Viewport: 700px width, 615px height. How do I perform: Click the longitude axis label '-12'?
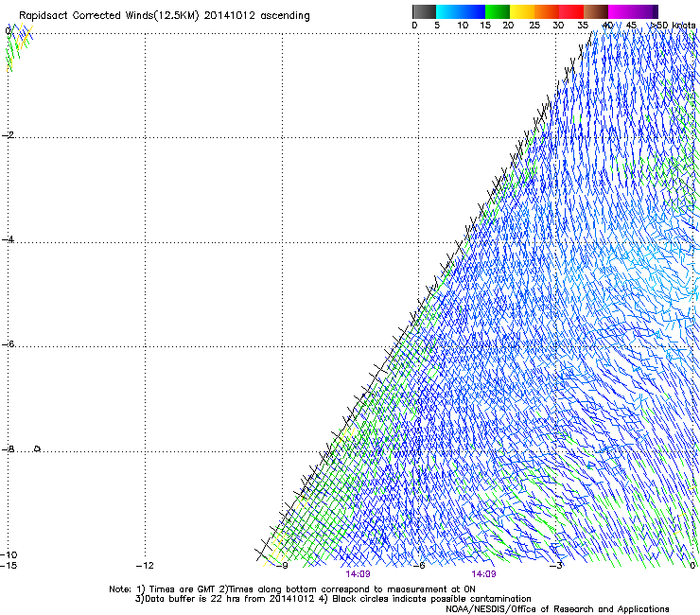coord(145,566)
